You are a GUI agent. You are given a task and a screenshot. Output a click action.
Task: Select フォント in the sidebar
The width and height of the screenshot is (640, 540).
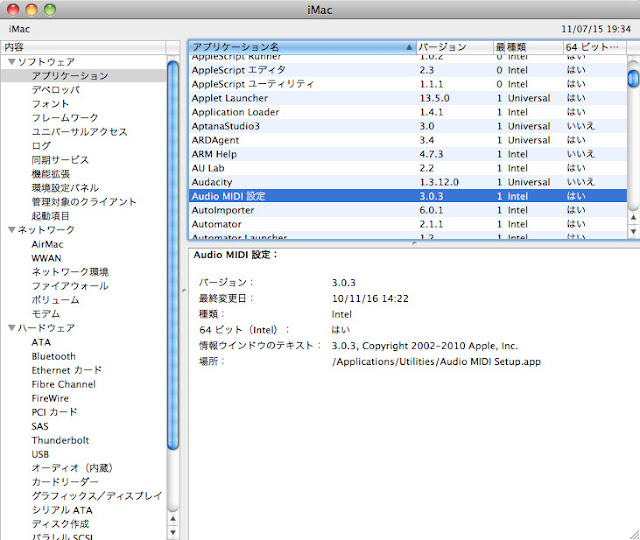pos(50,104)
